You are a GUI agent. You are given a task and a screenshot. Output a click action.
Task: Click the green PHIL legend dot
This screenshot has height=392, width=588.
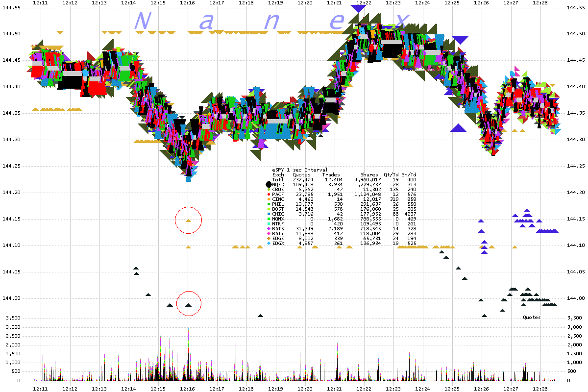268,204
